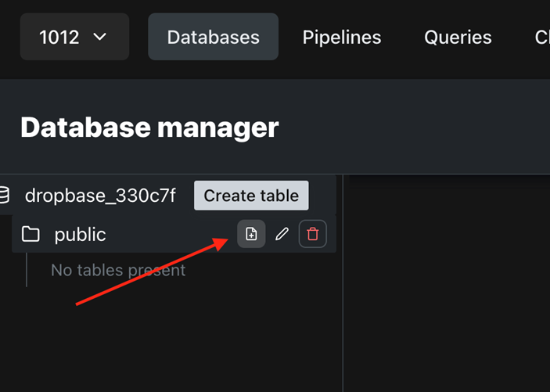
Task: Open the 1012 workspace dropdown
Action: [x=74, y=37]
